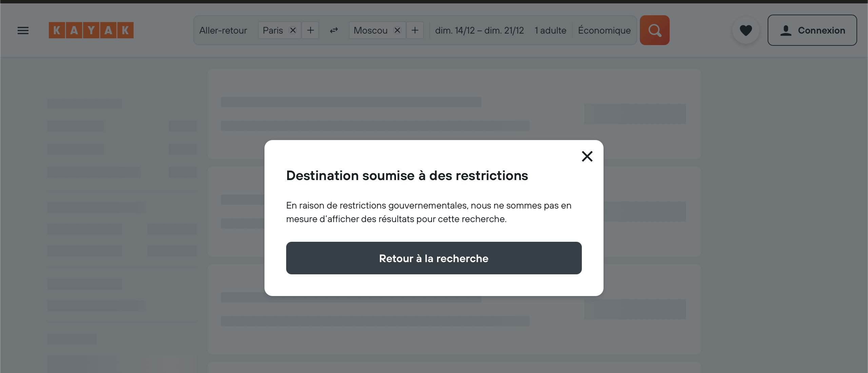Open saved trips heart icon

746,30
